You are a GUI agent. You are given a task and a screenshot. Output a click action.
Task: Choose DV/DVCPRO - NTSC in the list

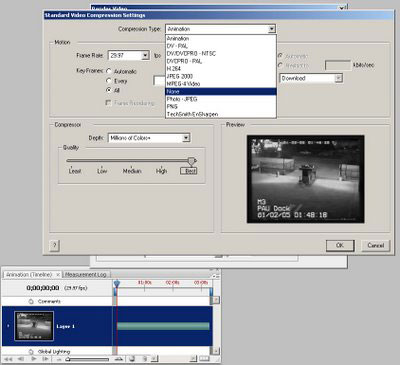(x=221, y=53)
